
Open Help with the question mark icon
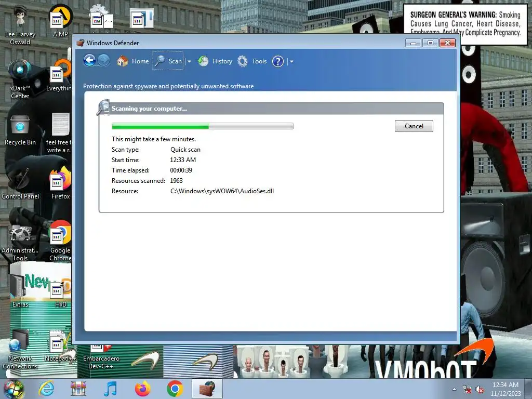point(278,61)
